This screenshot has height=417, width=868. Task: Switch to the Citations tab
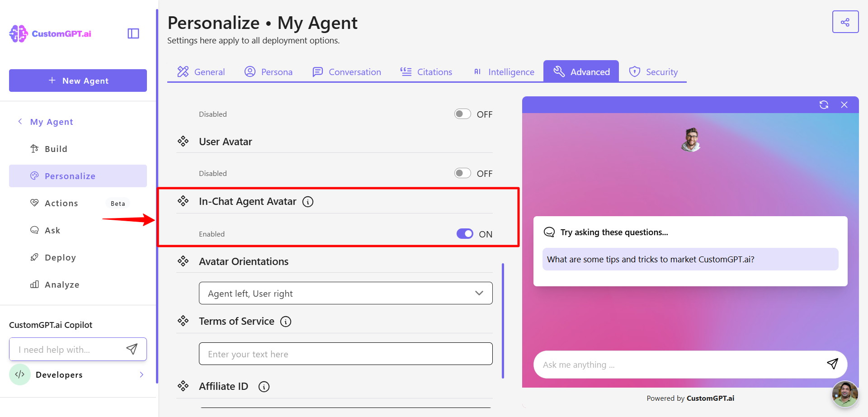tap(426, 71)
